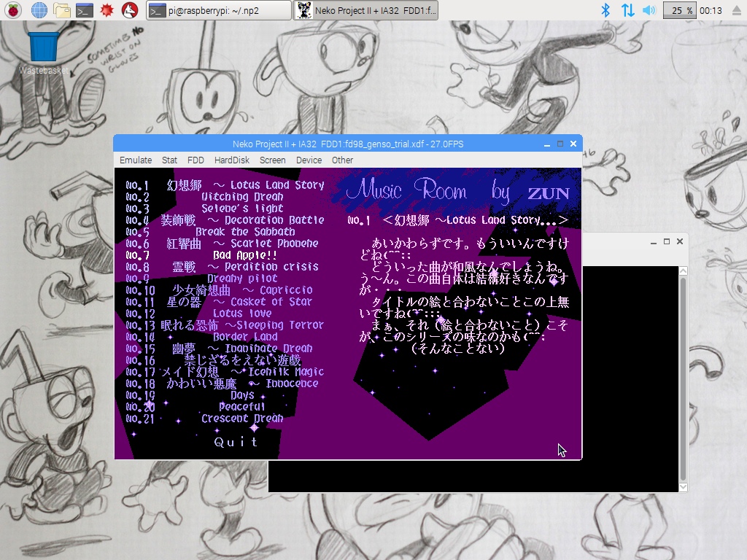This screenshot has height=560, width=747.
Task: Minimize the Neko Project II window
Action: tap(547, 144)
